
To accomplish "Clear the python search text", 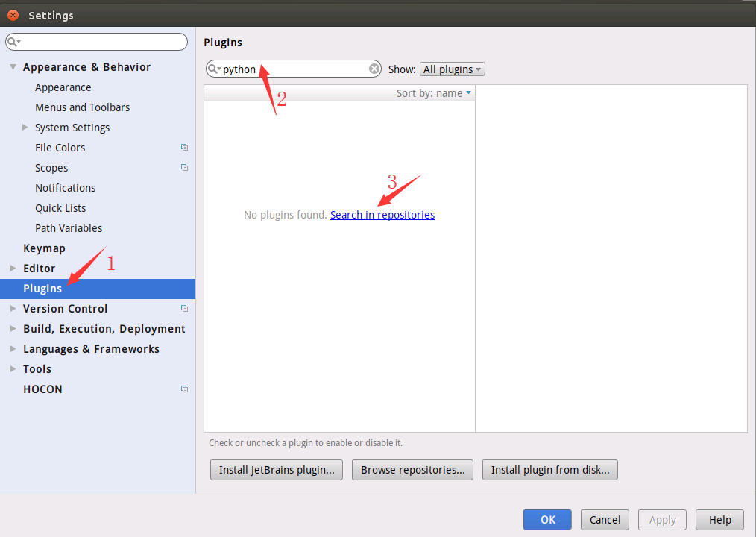I will (x=374, y=69).
